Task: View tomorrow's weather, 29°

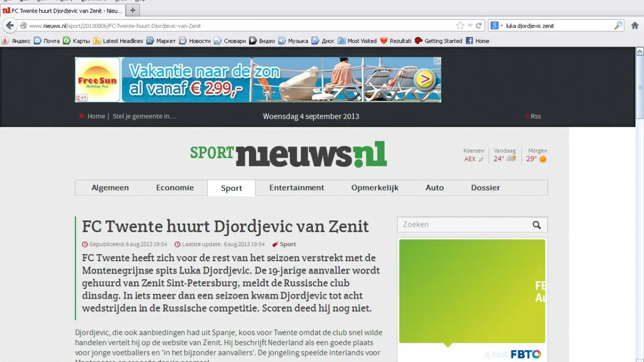Action: click(537, 159)
